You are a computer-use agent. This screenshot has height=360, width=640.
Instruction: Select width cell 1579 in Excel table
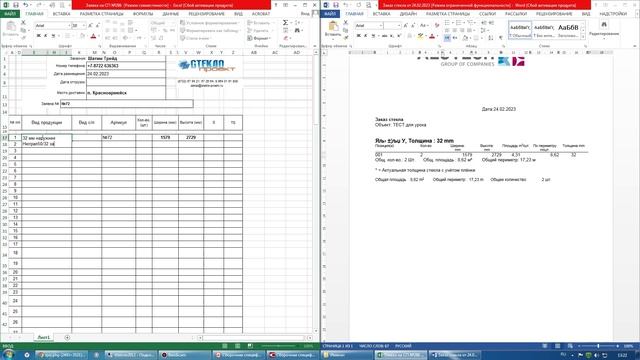pyautogui.click(x=165, y=138)
